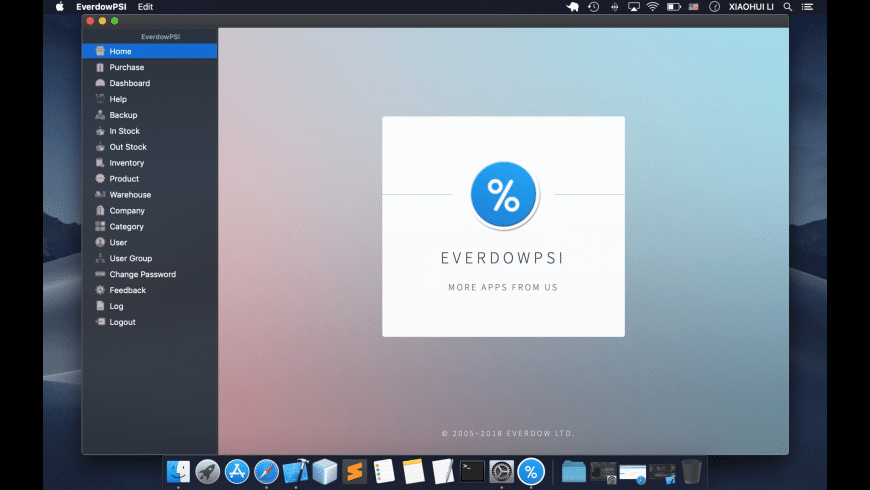Image resolution: width=870 pixels, height=490 pixels.
Task: Open the Out Stock icon
Action: (100, 147)
